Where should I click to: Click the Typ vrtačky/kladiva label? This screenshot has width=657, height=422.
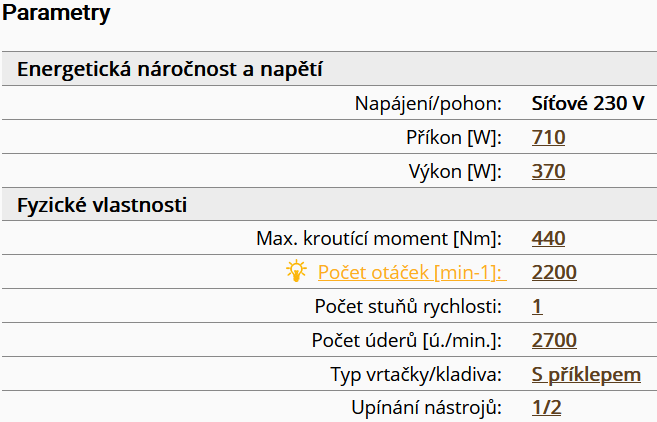(x=416, y=374)
